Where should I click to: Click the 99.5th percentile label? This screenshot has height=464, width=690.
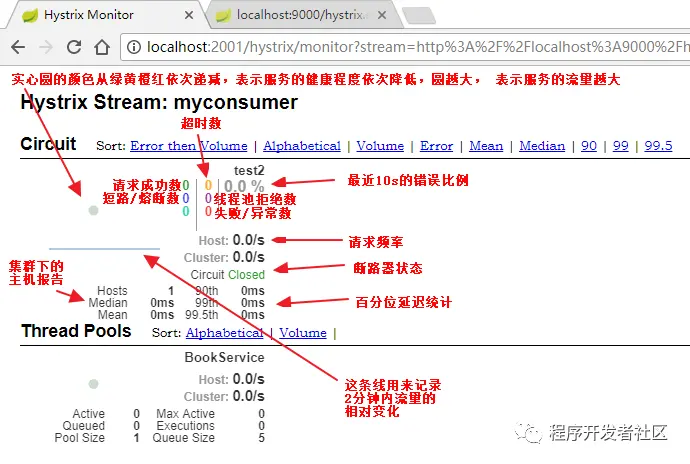point(202,315)
